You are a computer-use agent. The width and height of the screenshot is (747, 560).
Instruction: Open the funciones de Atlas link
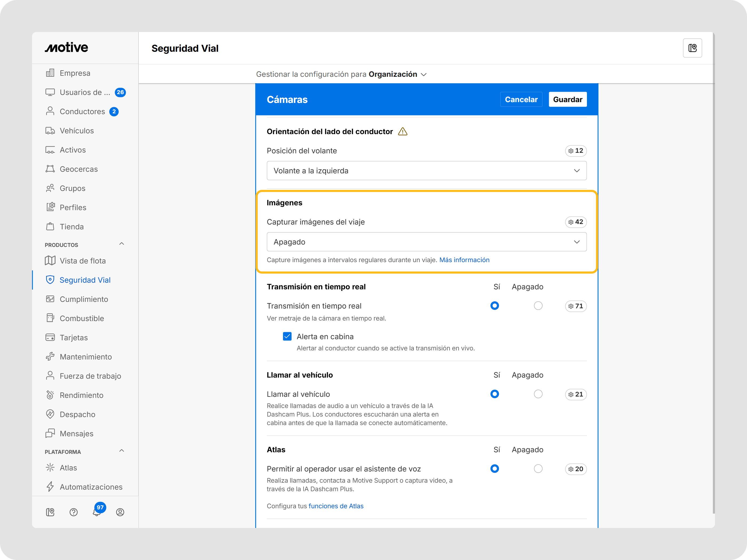[x=336, y=506]
